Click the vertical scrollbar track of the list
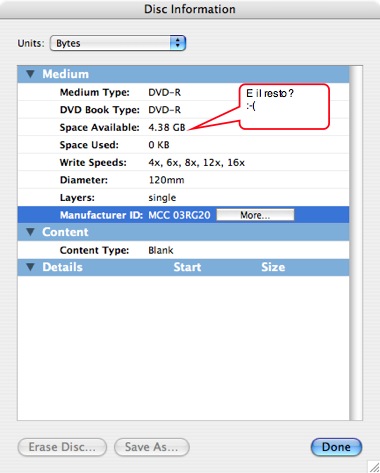The width and height of the screenshot is (380, 473). pos(356,243)
